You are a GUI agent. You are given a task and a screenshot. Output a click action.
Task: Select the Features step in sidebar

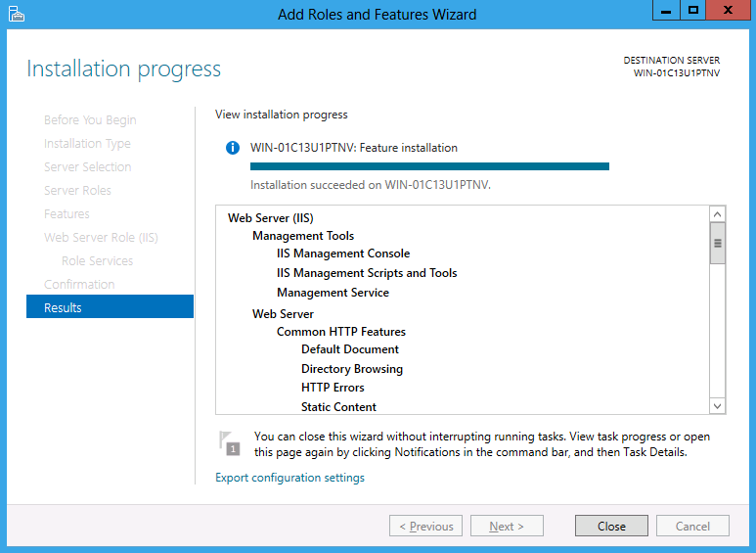[67, 213]
